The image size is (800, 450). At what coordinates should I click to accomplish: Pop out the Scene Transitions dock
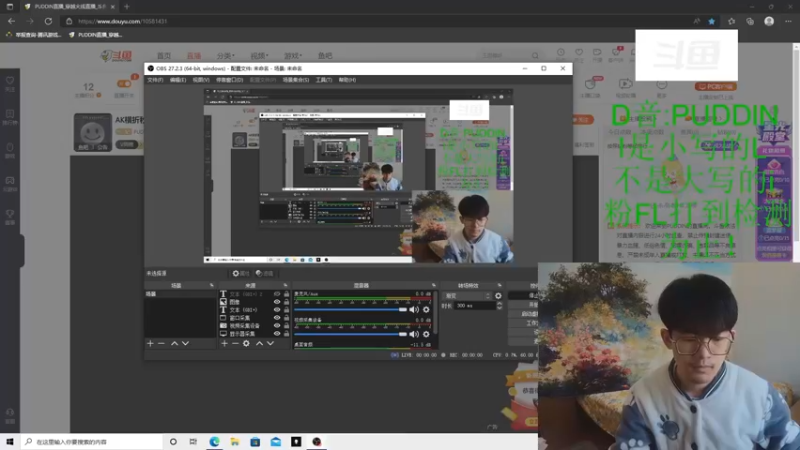tap(499, 285)
